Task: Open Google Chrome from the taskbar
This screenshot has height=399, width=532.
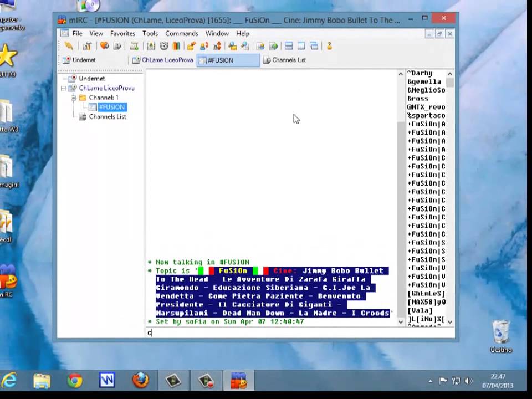Action: pos(75,381)
